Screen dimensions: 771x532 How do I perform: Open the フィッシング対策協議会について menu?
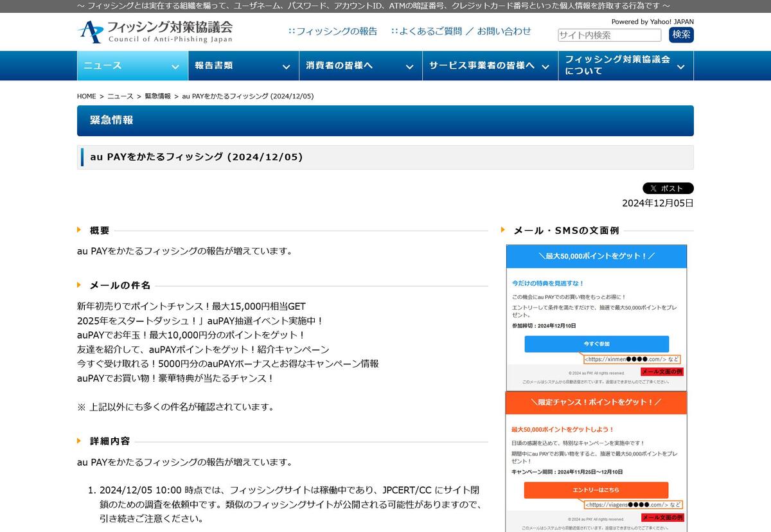click(x=626, y=66)
